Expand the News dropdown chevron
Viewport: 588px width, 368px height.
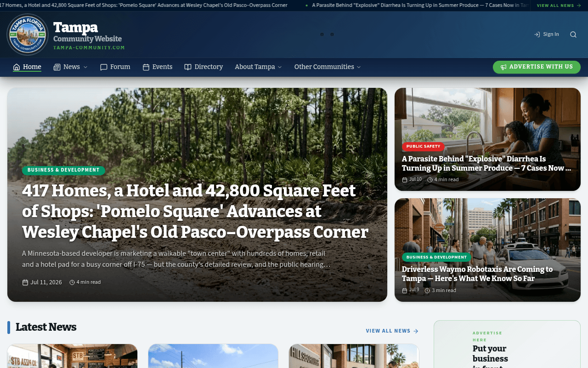(85, 67)
